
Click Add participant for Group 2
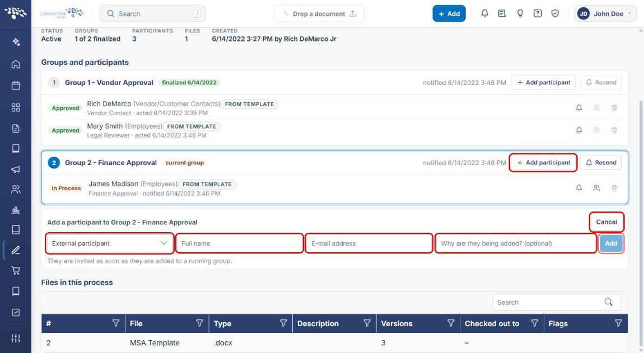coord(543,163)
